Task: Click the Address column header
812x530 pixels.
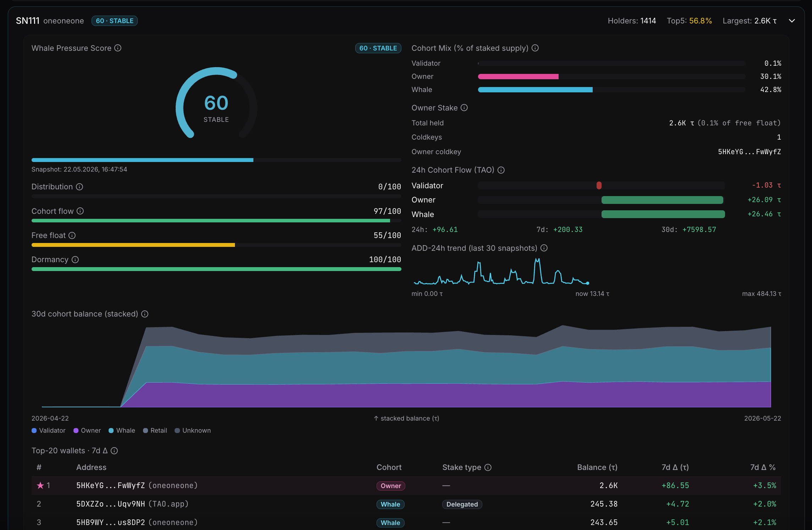Action: point(91,467)
